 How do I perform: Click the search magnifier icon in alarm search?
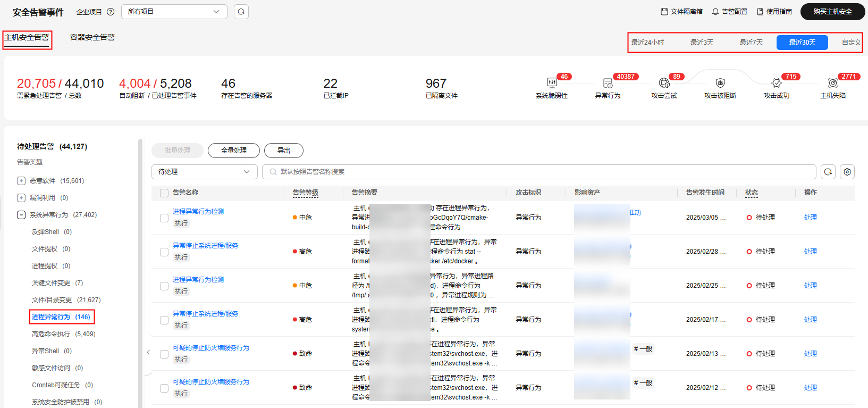click(273, 172)
